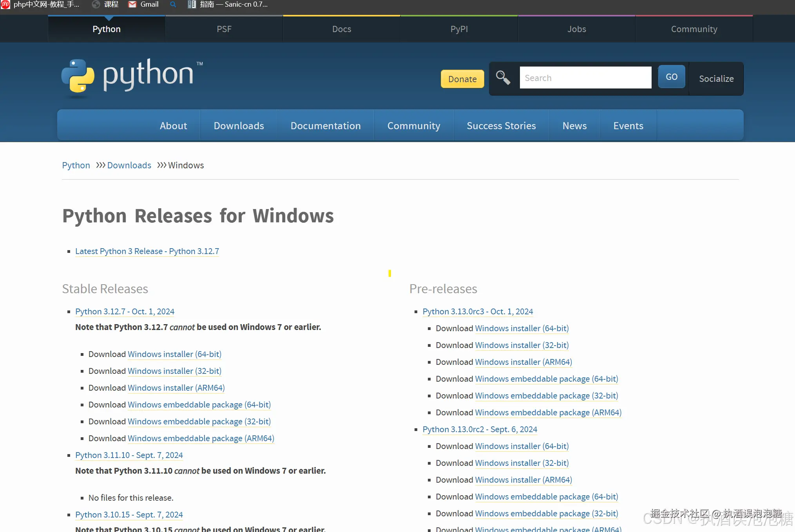Download Python 3.12.7 Windows installer (64-bit)
This screenshot has width=795, height=532.
pos(174,354)
